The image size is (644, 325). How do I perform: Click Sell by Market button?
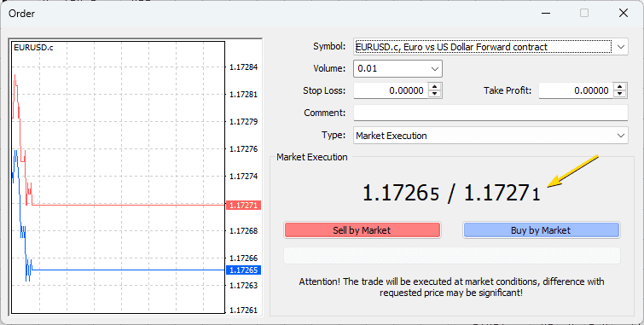(362, 230)
